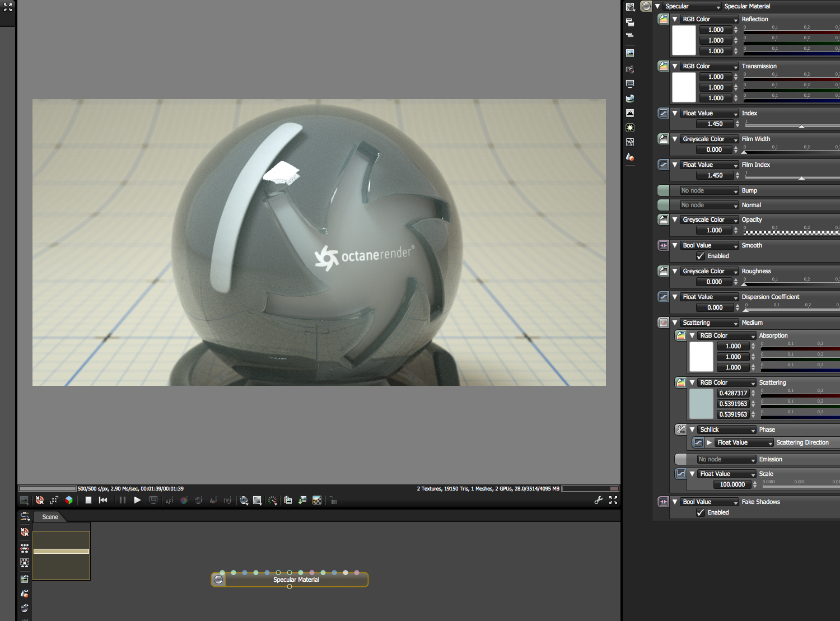Click the sun-burst icon in the right sidebar
Viewport: 840px width, 621px height.
tap(630, 128)
